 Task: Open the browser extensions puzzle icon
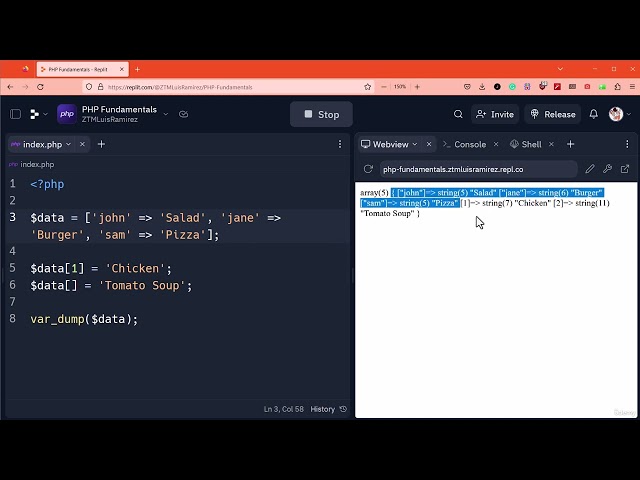(618, 87)
